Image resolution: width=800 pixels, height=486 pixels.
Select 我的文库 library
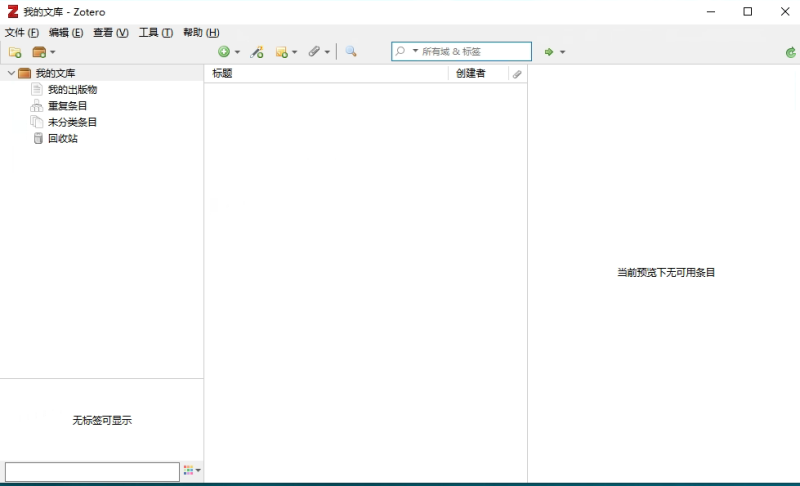(x=55, y=73)
